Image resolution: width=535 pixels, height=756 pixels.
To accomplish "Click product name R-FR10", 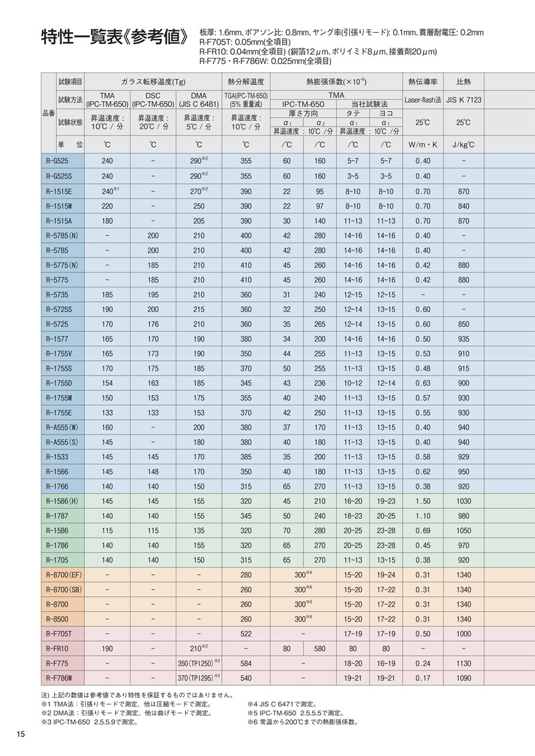I will 58,648.
